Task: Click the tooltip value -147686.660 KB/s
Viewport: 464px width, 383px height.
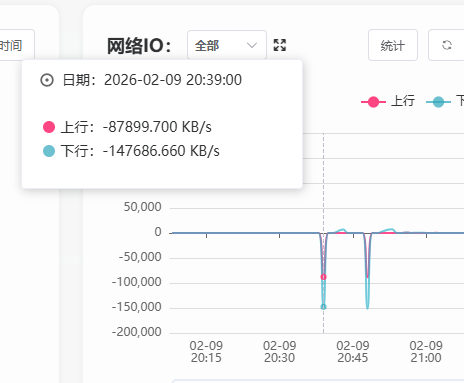Action: tap(161, 151)
